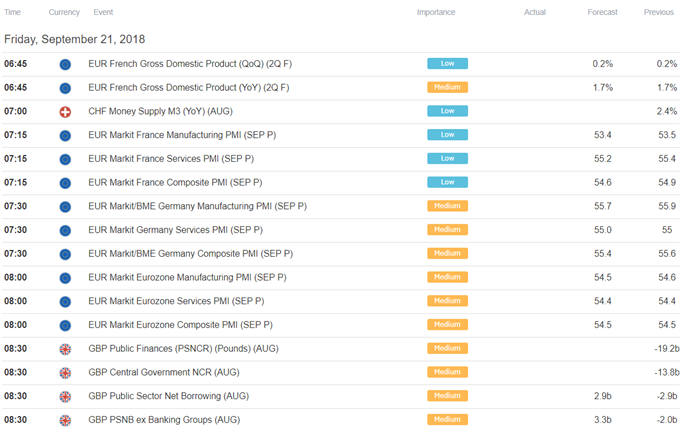Click the UK flag beside GBP Public Finances

coord(65,349)
